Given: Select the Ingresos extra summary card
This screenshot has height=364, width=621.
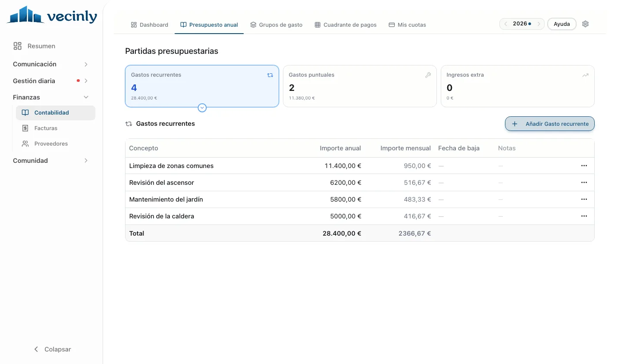Looking at the screenshot, I should [517, 86].
